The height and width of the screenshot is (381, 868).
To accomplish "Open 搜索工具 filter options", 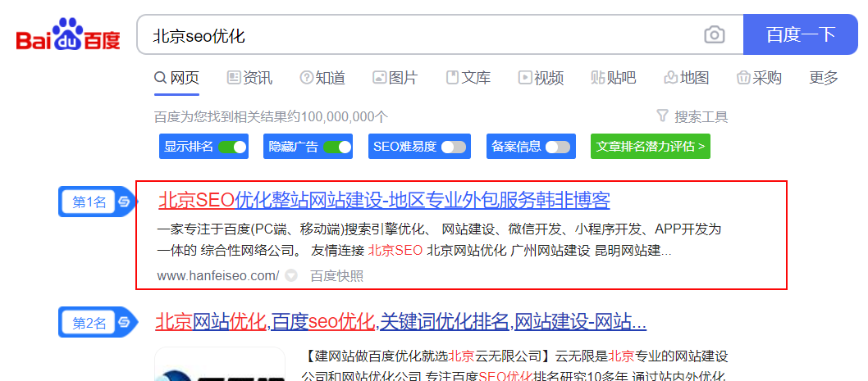I will (x=692, y=116).
